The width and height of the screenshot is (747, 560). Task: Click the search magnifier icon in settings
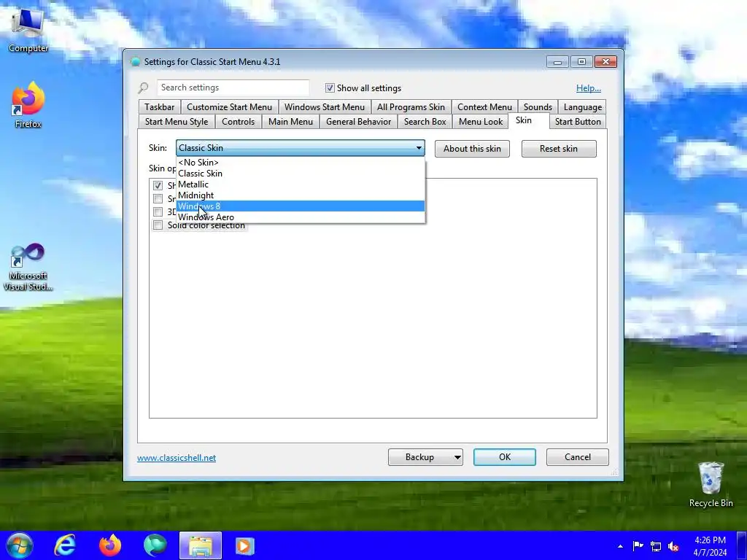(x=144, y=88)
